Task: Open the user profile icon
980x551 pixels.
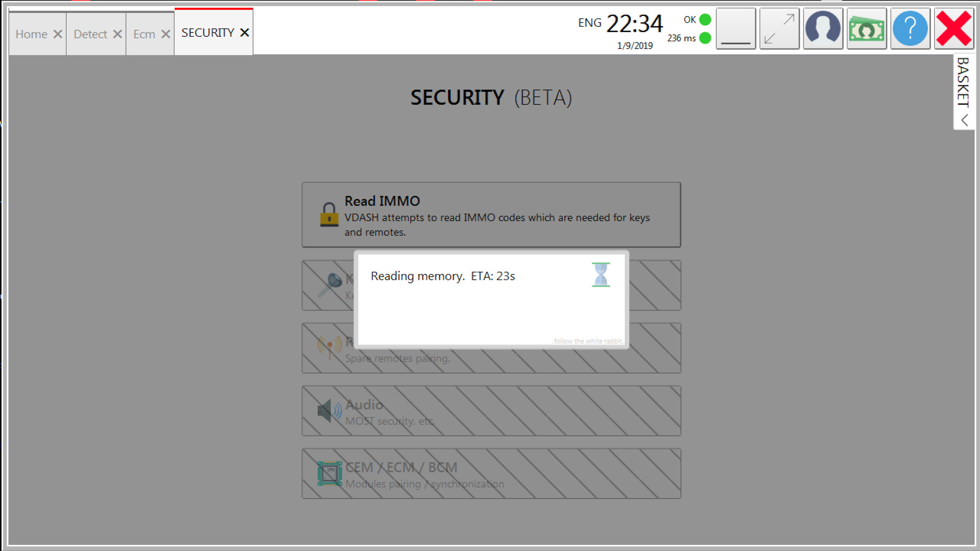Action: (x=823, y=29)
